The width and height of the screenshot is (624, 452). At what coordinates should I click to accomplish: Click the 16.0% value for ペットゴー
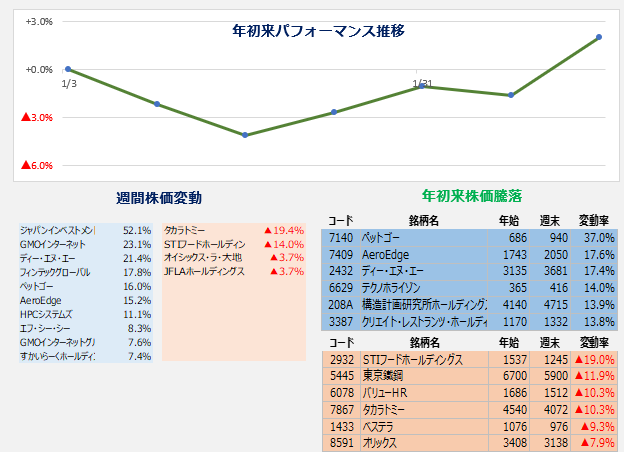tap(137, 286)
